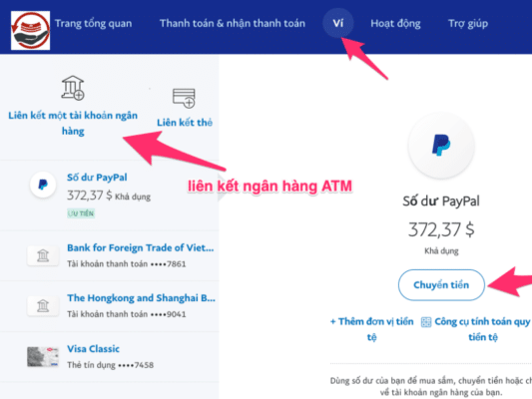Click the site logo in header

pyautogui.click(x=31, y=31)
